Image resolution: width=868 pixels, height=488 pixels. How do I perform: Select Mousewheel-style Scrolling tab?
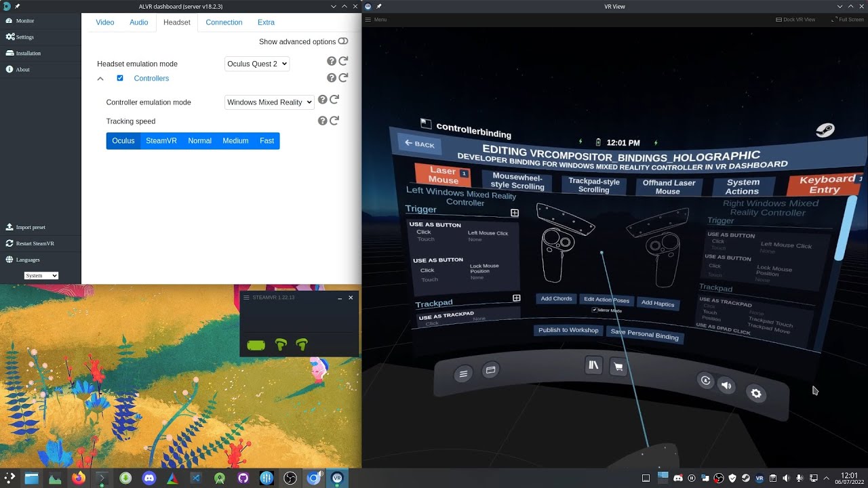(x=517, y=181)
